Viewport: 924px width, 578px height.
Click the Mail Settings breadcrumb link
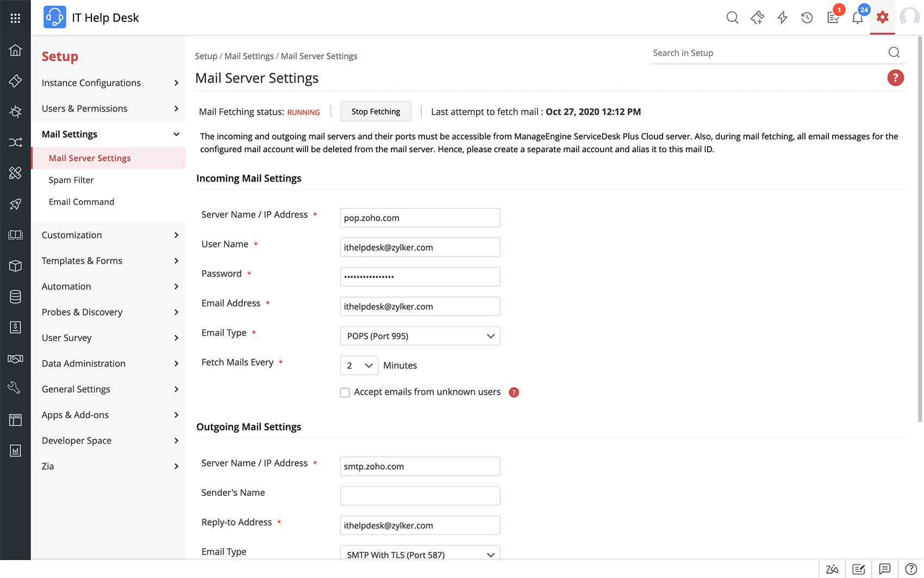tap(249, 56)
